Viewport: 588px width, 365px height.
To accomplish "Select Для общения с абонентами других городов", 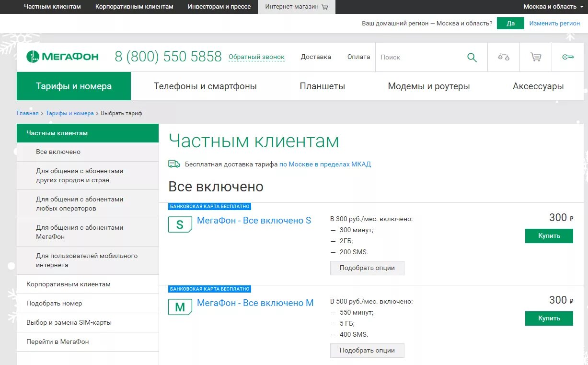I will [88, 176].
